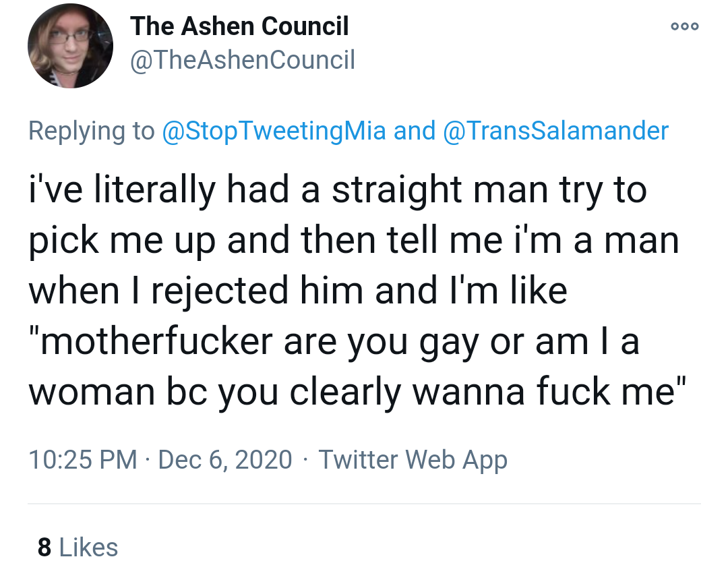Click the "Replying to" label

coord(91,130)
